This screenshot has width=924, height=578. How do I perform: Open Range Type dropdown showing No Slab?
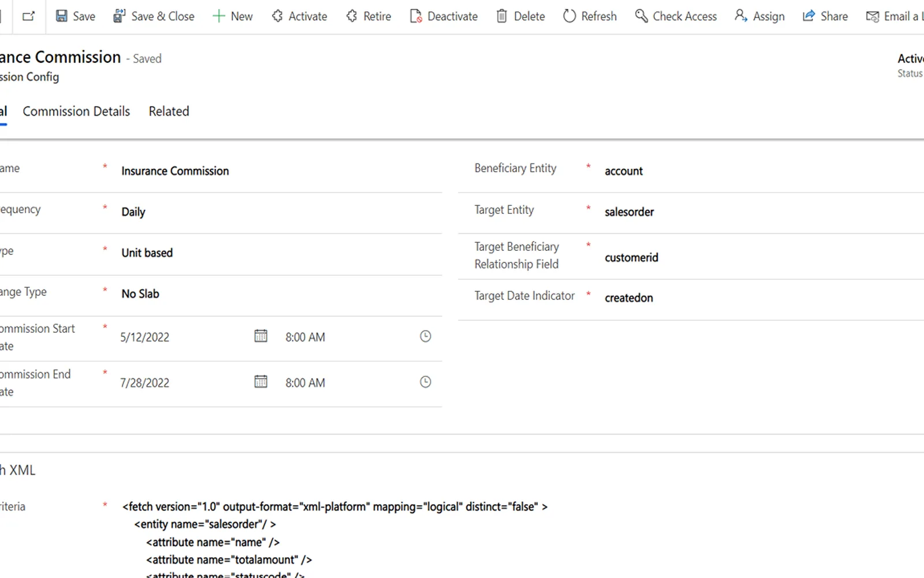280,294
